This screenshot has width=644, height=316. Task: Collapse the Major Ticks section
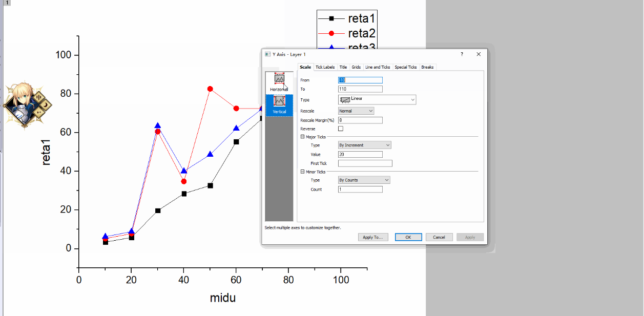pyautogui.click(x=302, y=137)
